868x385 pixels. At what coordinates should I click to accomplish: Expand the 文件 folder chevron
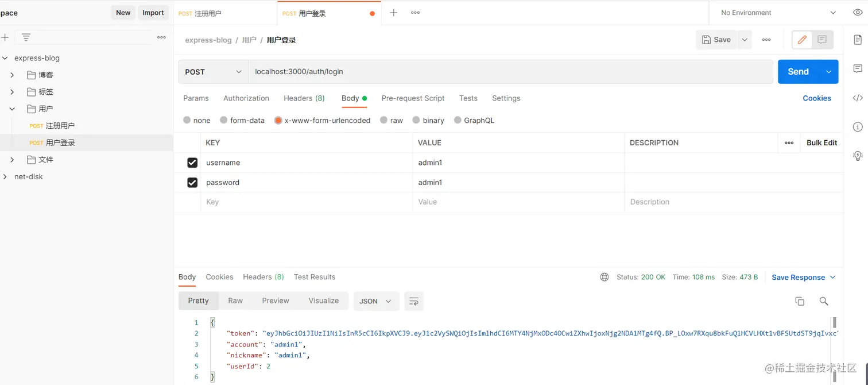coord(13,160)
